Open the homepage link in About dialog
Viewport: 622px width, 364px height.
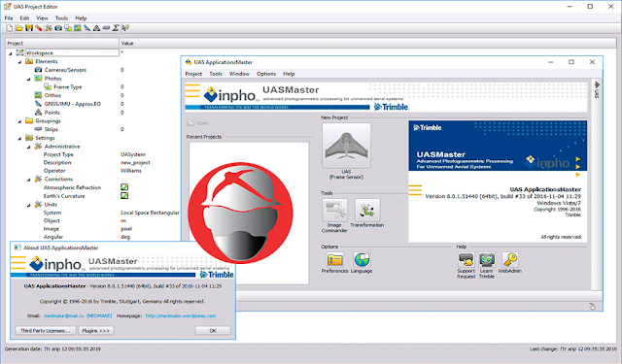point(181,315)
